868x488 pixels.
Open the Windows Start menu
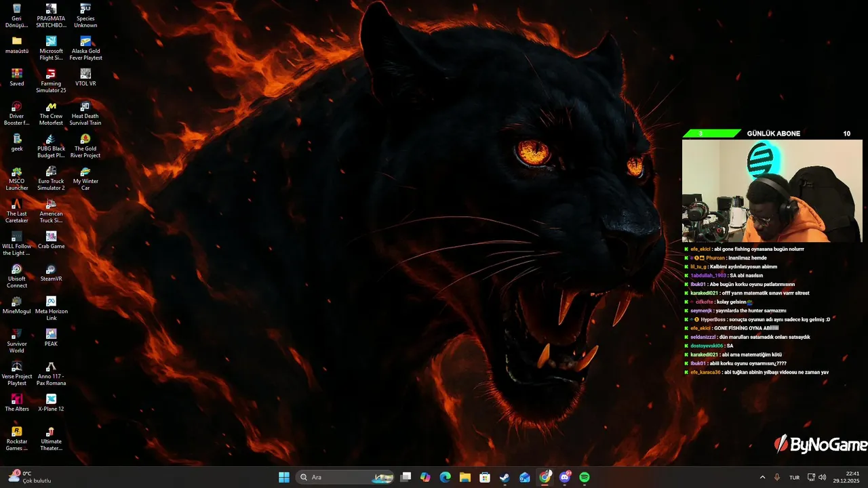click(x=284, y=477)
